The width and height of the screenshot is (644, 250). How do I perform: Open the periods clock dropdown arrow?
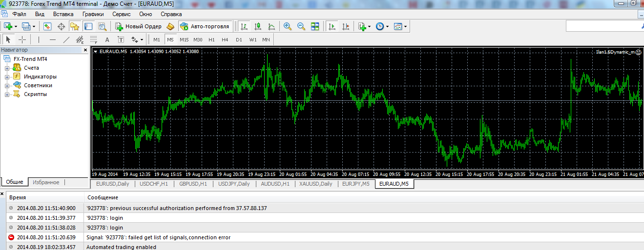pyautogui.click(x=388, y=27)
